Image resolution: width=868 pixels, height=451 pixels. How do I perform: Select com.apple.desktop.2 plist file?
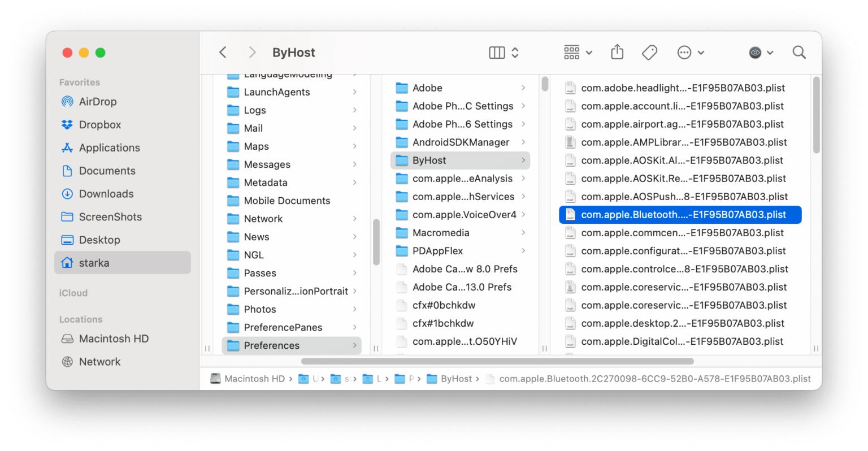[x=680, y=323]
